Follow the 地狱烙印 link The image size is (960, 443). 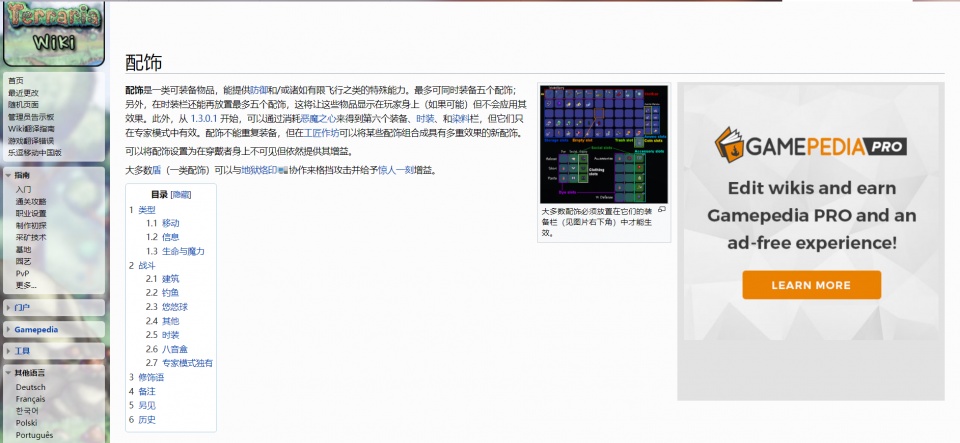(259, 171)
